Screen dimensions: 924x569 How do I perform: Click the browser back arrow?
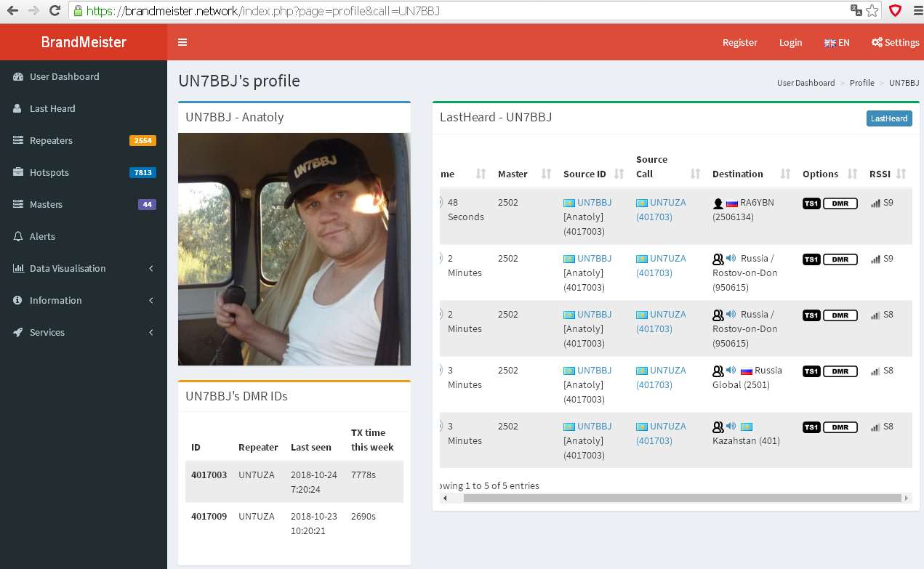tap(12, 11)
